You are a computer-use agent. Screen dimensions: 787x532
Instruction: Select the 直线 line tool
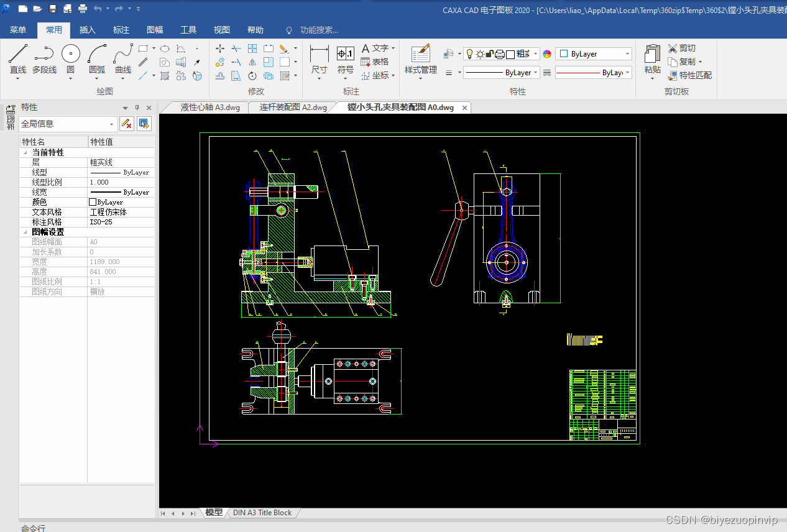(x=18, y=60)
